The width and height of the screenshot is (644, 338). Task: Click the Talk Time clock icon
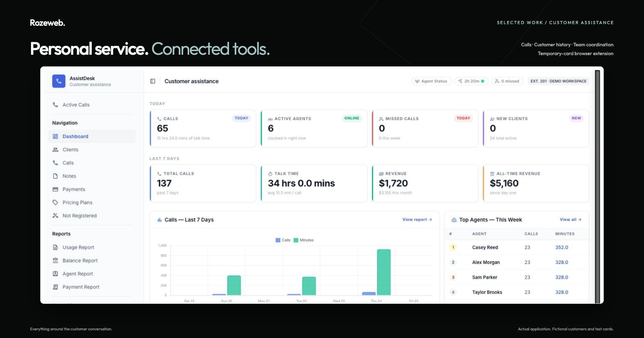(270, 174)
